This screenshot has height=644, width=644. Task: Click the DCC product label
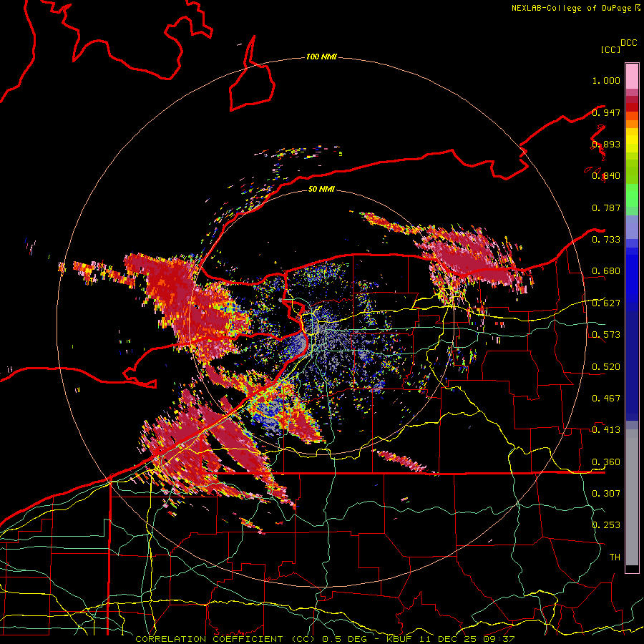(629, 43)
